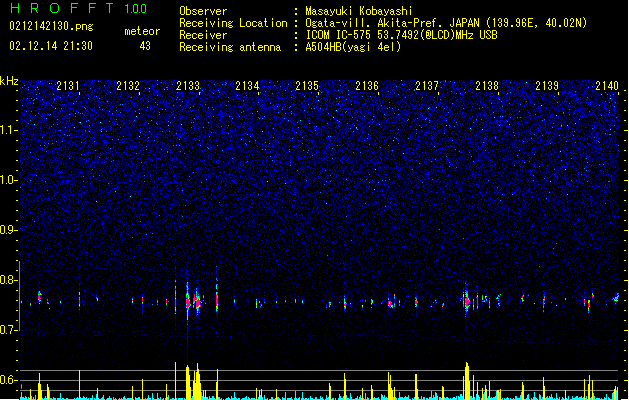Click the strong meteor echo just before 2138
Viewport: 629px width, 400px height.
tap(466, 300)
